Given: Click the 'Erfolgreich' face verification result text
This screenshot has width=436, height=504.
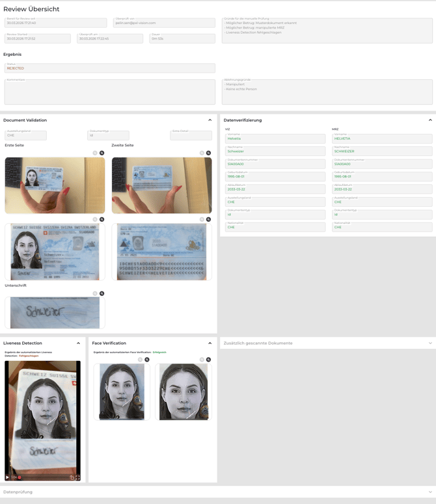Looking at the screenshot, I should pos(159,352).
